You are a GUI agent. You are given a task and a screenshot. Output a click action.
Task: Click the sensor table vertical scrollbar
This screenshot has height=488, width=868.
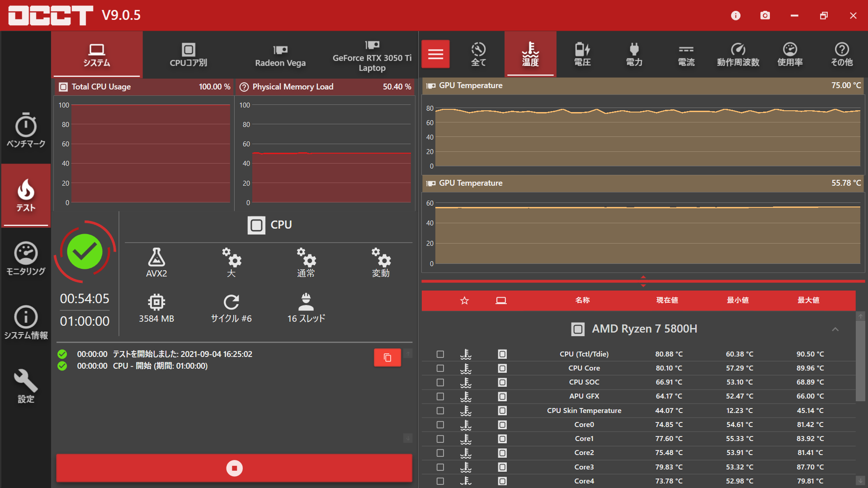tap(860, 361)
